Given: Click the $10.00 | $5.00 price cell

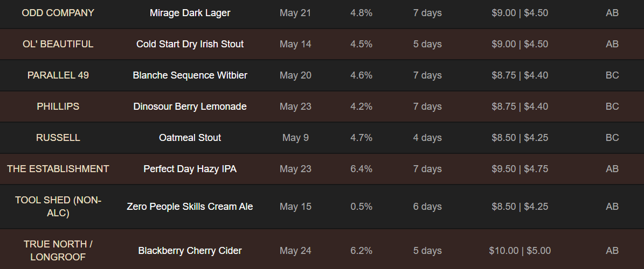Looking at the screenshot, I should [520, 251].
